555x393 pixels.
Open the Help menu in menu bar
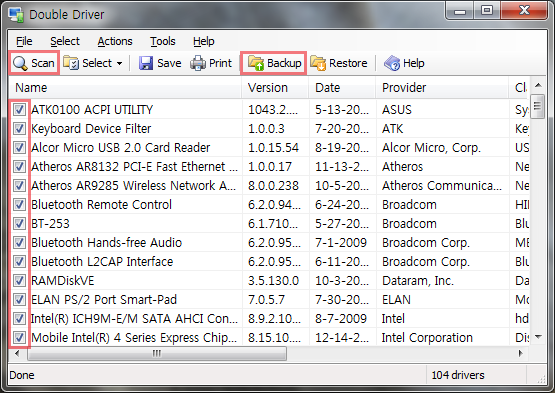(x=204, y=41)
